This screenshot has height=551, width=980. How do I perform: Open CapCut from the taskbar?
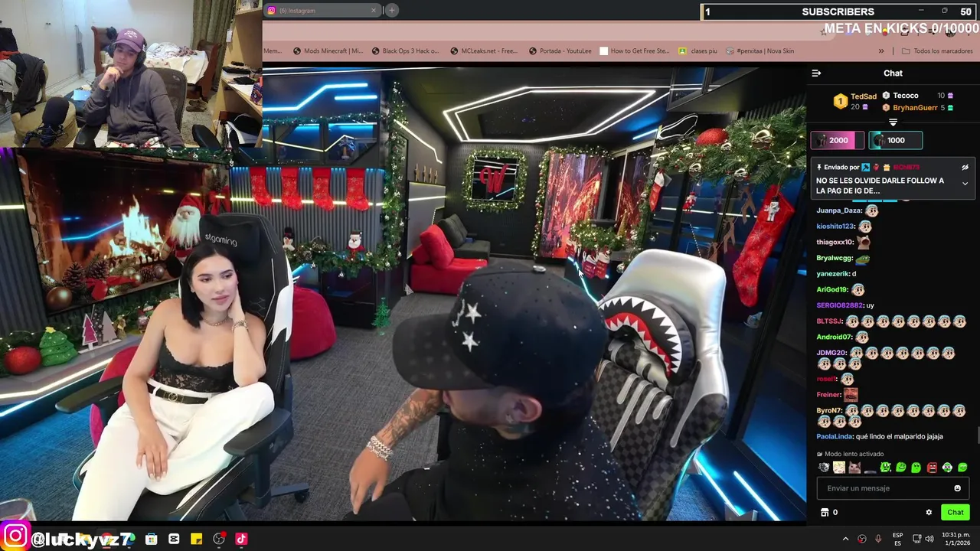pyautogui.click(x=174, y=539)
